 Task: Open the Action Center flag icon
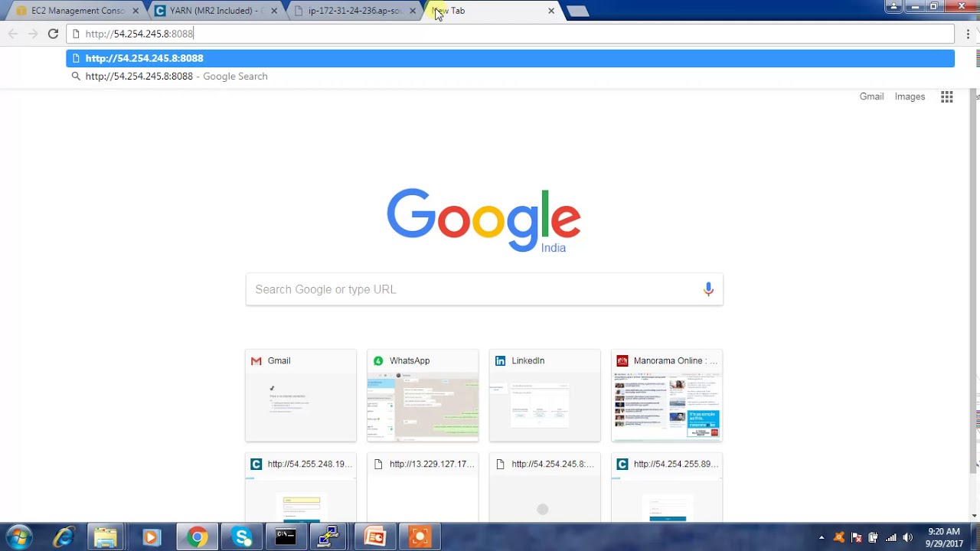tap(856, 537)
